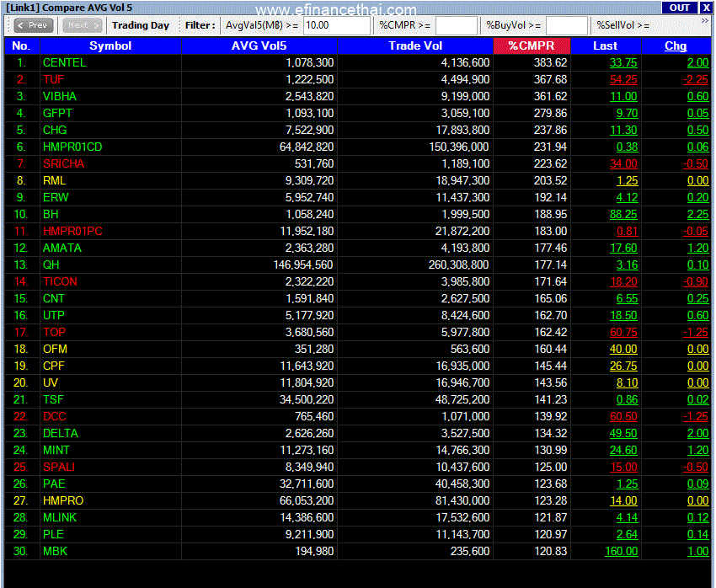Select the HMPR01PC symbol

(x=72, y=231)
